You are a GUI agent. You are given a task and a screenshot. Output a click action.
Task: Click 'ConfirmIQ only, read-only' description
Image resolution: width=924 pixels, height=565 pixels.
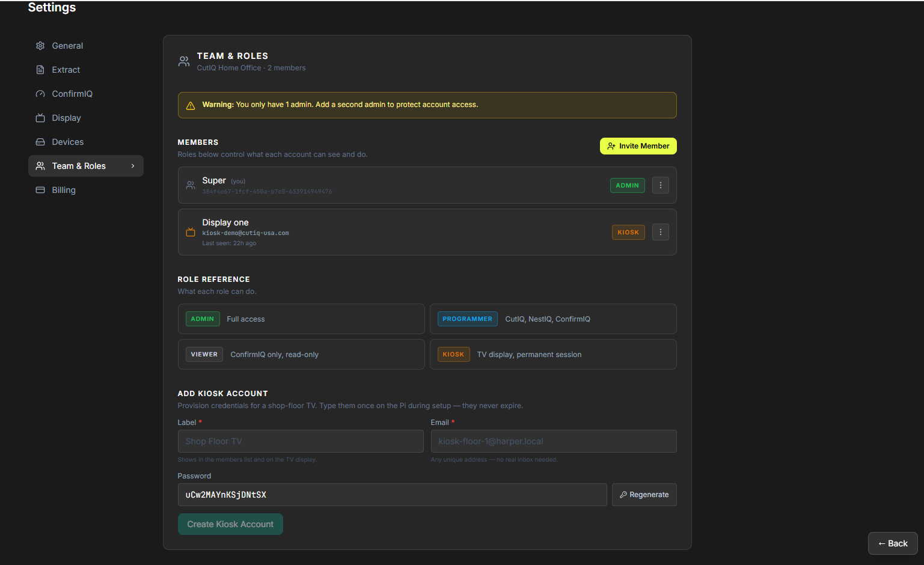[275, 355]
